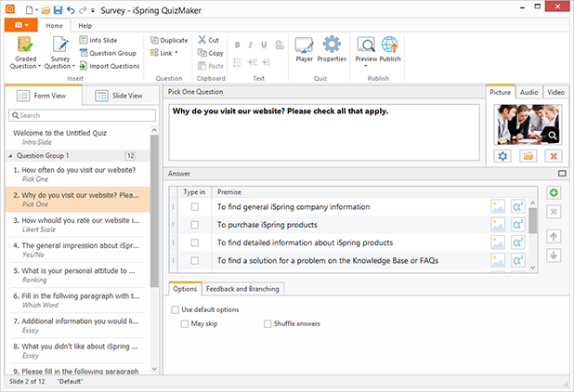Select question 4 Yes/No
574x392 pixels.
point(77,250)
